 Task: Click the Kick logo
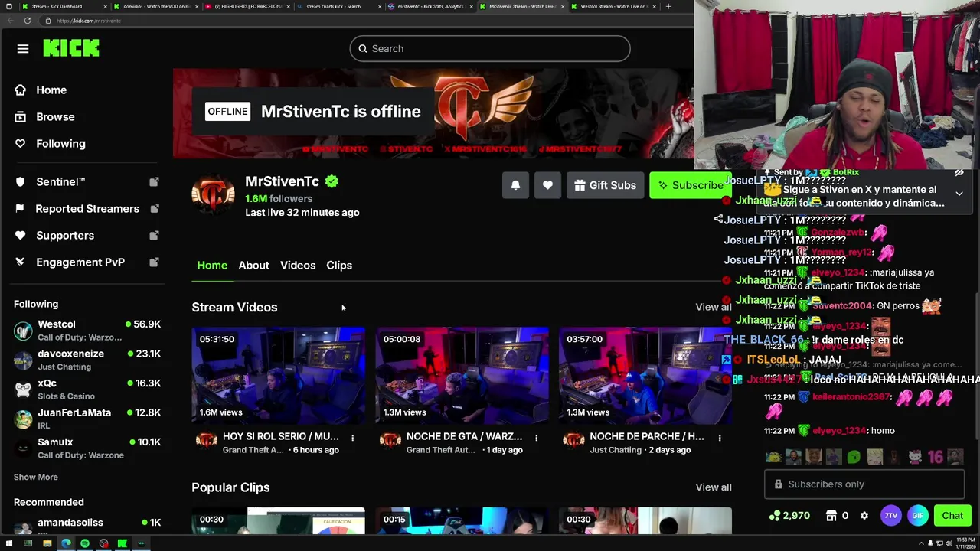[71, 48]
